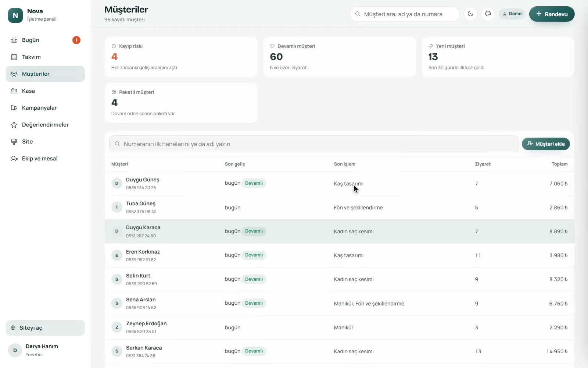Viewport: 588px width, 368px height.
Task: Open the color theme palette icon
Action: [488, 14]
